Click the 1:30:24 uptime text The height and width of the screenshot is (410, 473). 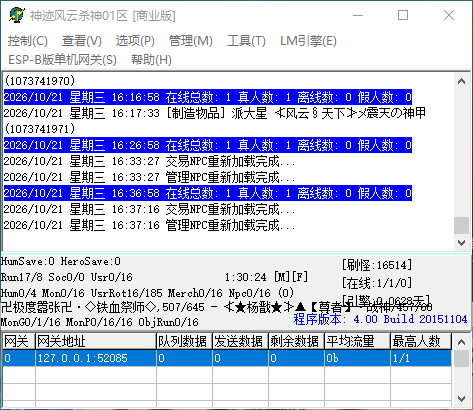[x=246, y=277]
